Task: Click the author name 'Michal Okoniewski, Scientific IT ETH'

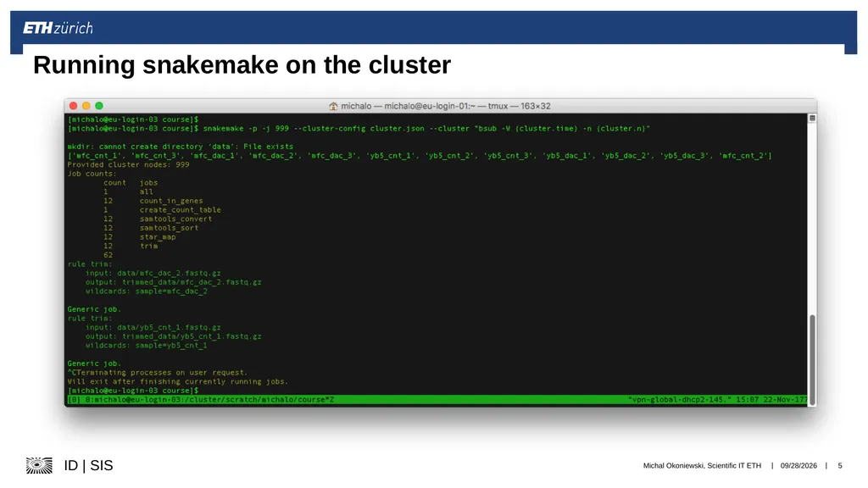Action: [702, 466]
